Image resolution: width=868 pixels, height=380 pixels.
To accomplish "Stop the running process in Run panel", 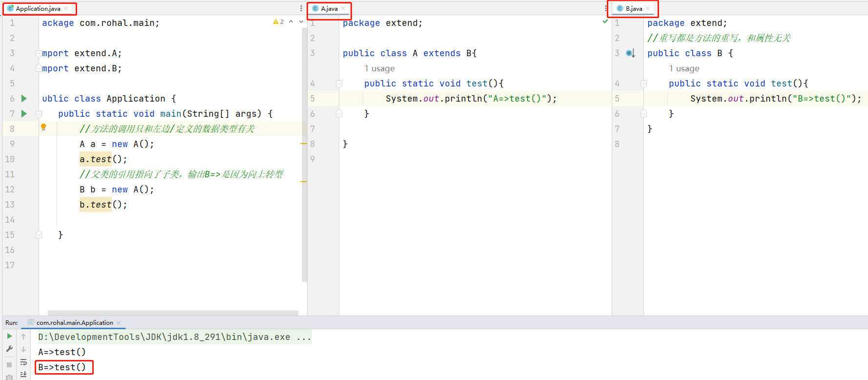I will (x=9, y=364).
